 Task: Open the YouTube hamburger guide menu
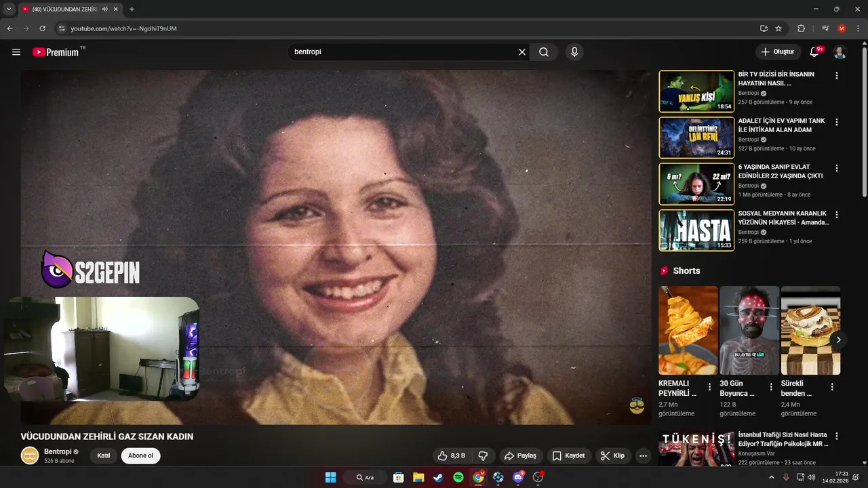click(x=16, y=52)
